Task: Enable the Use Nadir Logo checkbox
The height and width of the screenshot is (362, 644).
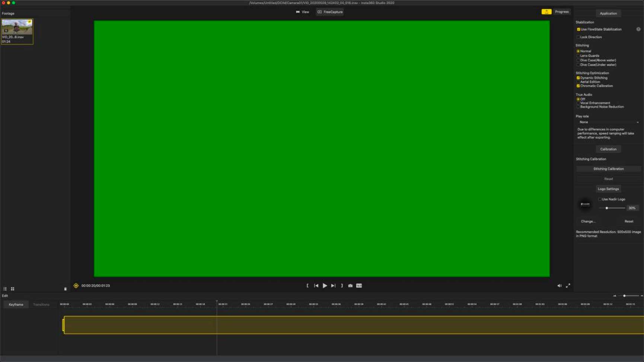Action: pos(600,199)
